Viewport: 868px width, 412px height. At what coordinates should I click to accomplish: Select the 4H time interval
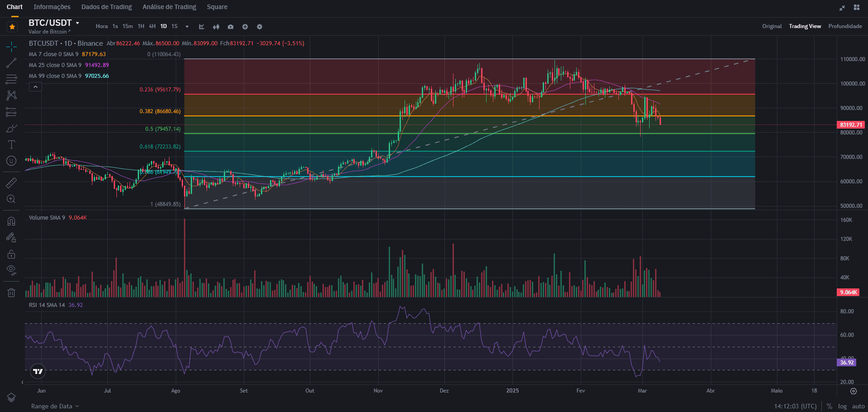click(152, 26)
